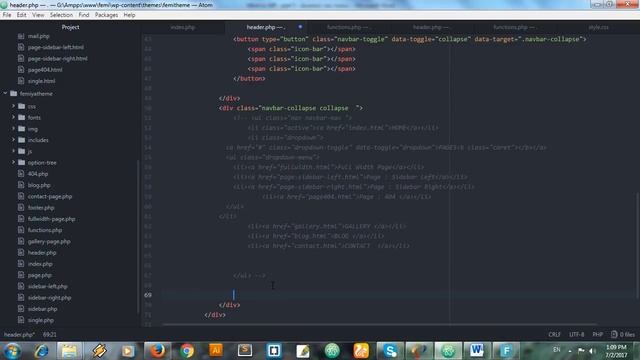This screenshot has height=360, width=640.
Task: Click the 69:21 cursor position indicator
Action: click(x=49, y=335)
